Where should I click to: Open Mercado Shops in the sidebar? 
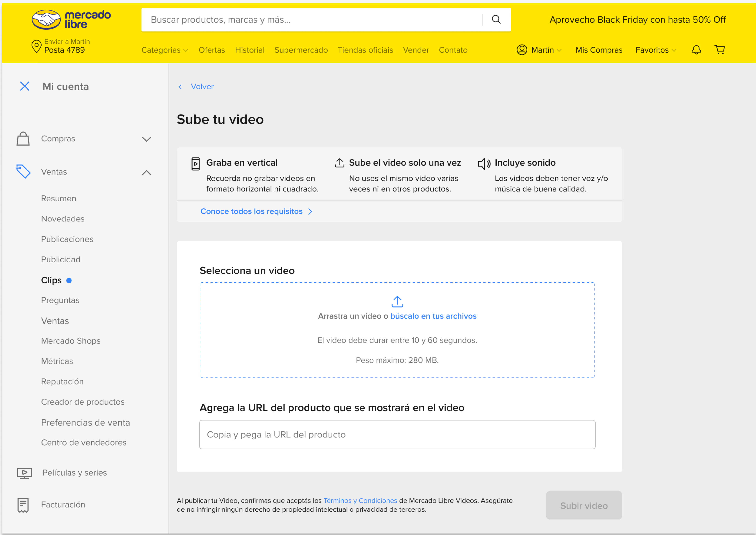(71, 341)
